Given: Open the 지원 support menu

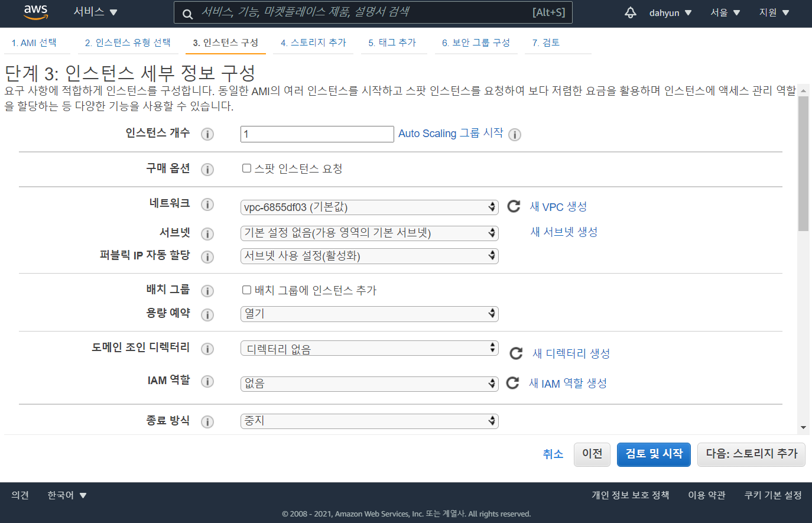Looking at the screenshot, I should coord(774,12).
